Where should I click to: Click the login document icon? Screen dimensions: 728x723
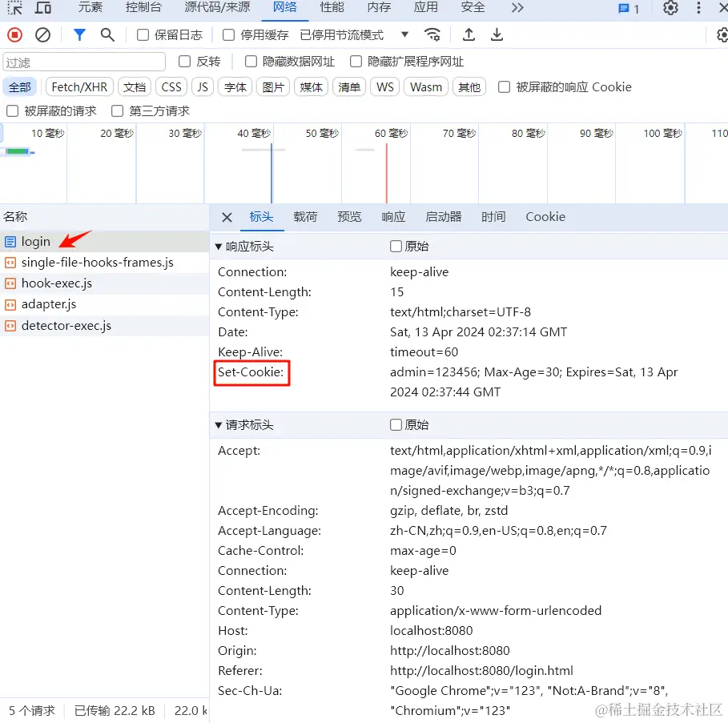pos(10,242)
